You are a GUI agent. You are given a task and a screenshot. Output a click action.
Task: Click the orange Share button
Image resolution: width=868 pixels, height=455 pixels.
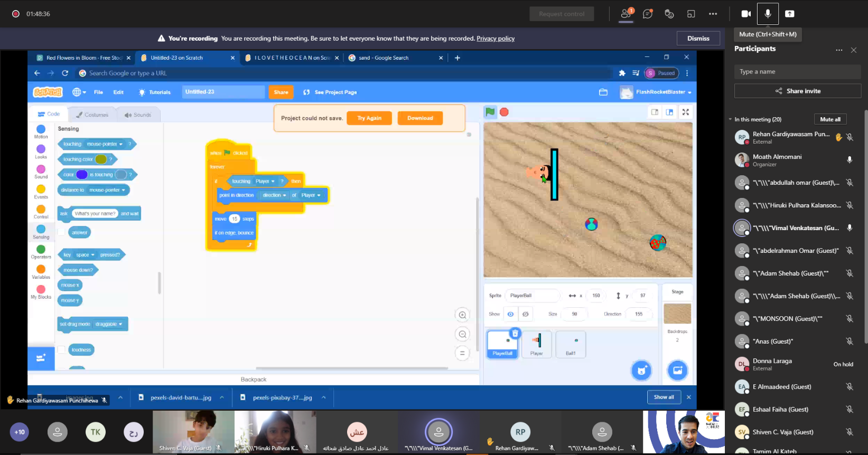point(281,92)
